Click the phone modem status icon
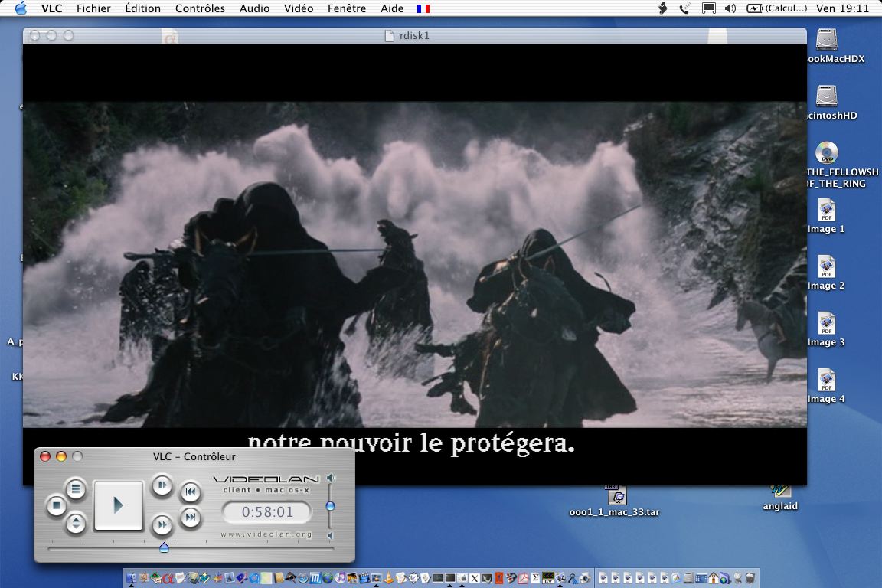The height and width of the screenshot is (588, 882). [684, 8]
